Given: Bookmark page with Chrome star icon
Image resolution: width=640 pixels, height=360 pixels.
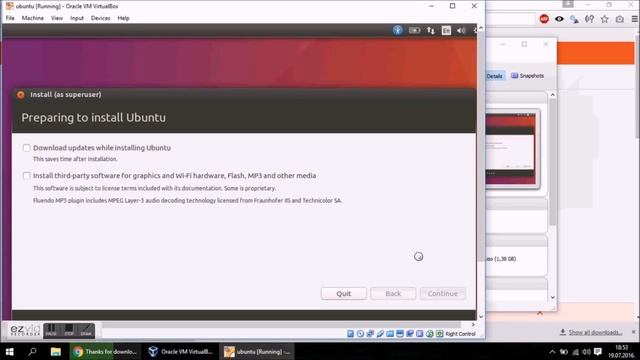Looking at the screenshot, I should 604,19.
